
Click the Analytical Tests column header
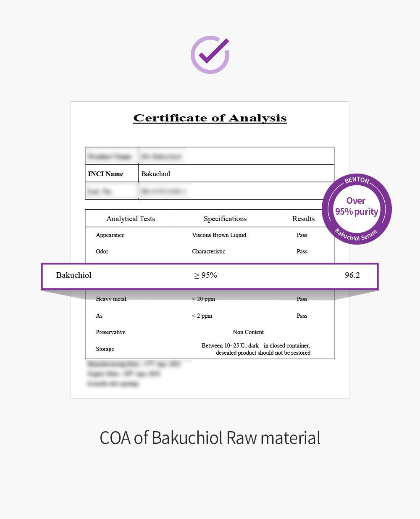(131, 219)
